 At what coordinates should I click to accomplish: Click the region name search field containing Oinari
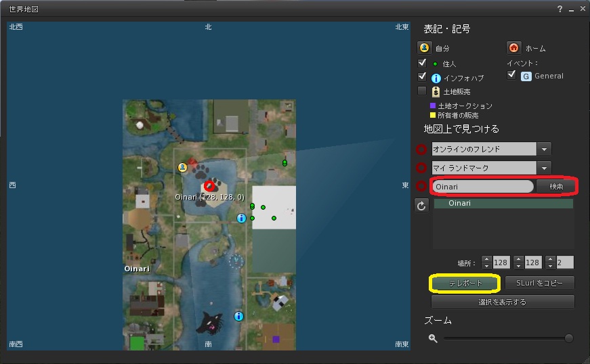[483, 186]
